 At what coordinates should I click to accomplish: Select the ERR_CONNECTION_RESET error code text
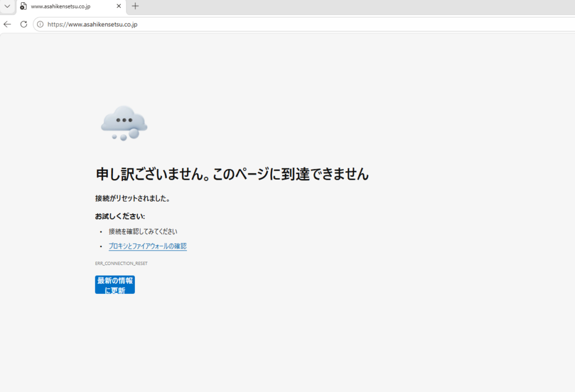121,263
